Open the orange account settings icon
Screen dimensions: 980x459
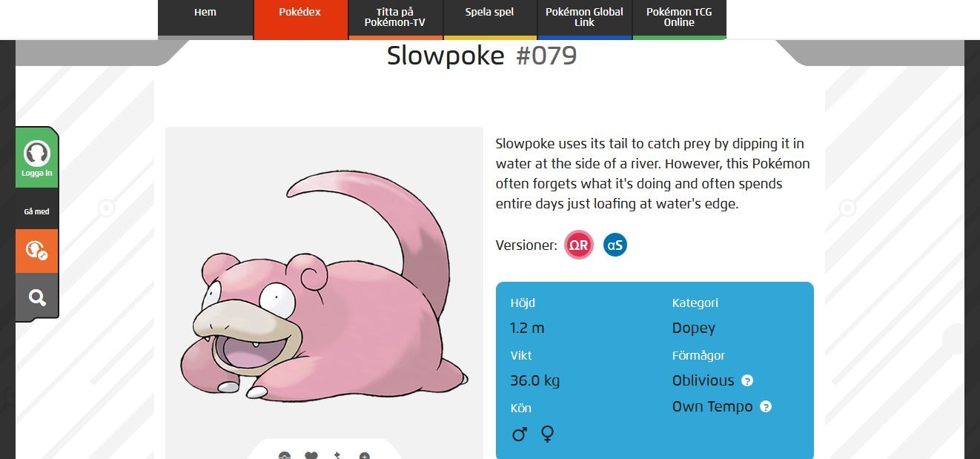37,250
